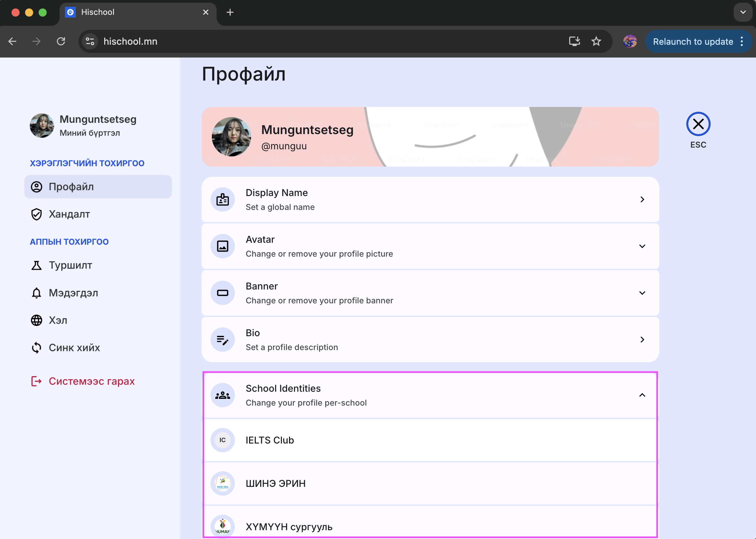The height and width of the screenshot is (539, 756).
Task: Reload the page with the refresh icon
Action: coord(61,41)
